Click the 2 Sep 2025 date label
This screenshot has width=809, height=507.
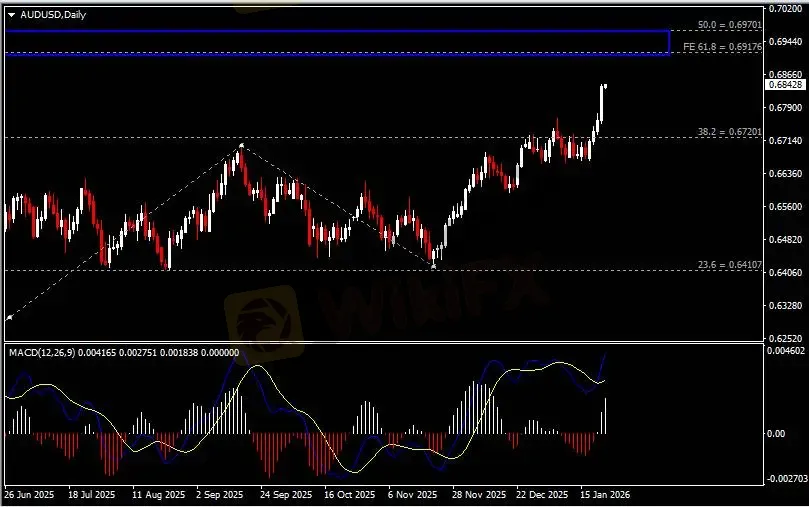coord(218,494)
